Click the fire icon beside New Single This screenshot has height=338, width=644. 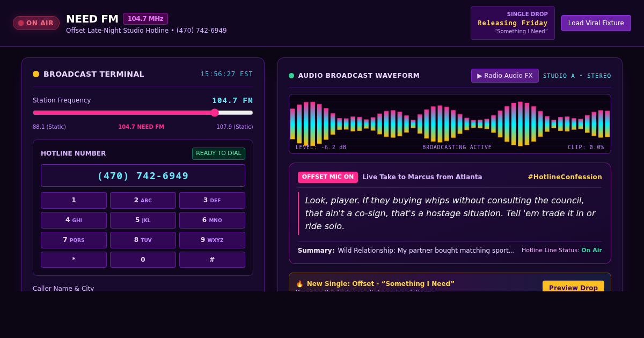click(299, 284)
